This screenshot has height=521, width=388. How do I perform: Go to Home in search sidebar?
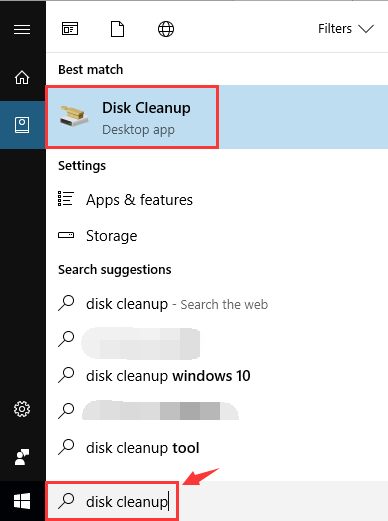point(22,77)
